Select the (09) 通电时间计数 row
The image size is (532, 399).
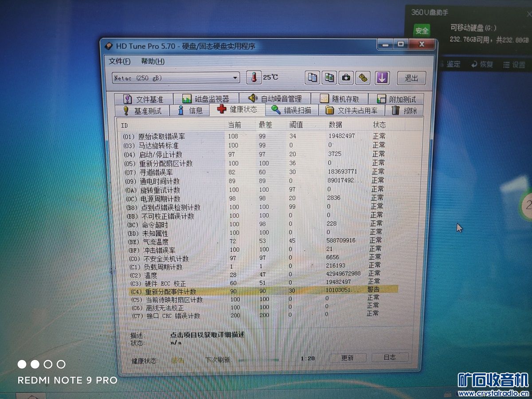point(255,181)
